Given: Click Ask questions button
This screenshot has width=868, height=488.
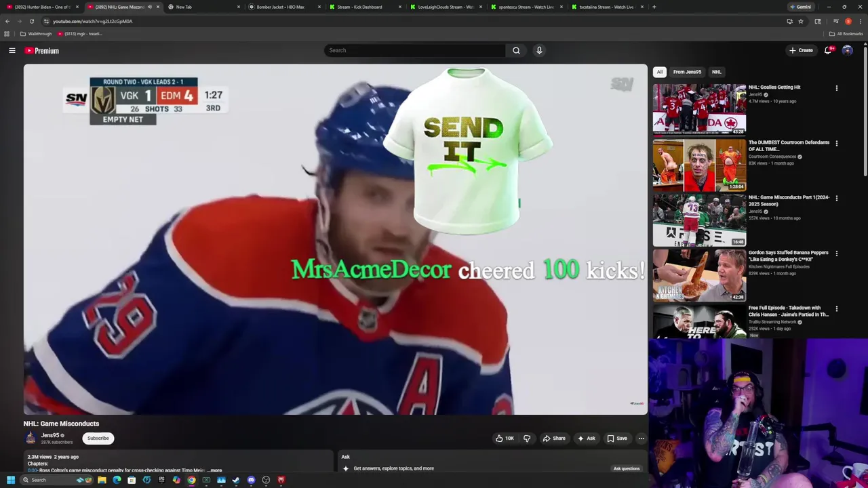Looking at the screenshot, I should pos(626,468).
